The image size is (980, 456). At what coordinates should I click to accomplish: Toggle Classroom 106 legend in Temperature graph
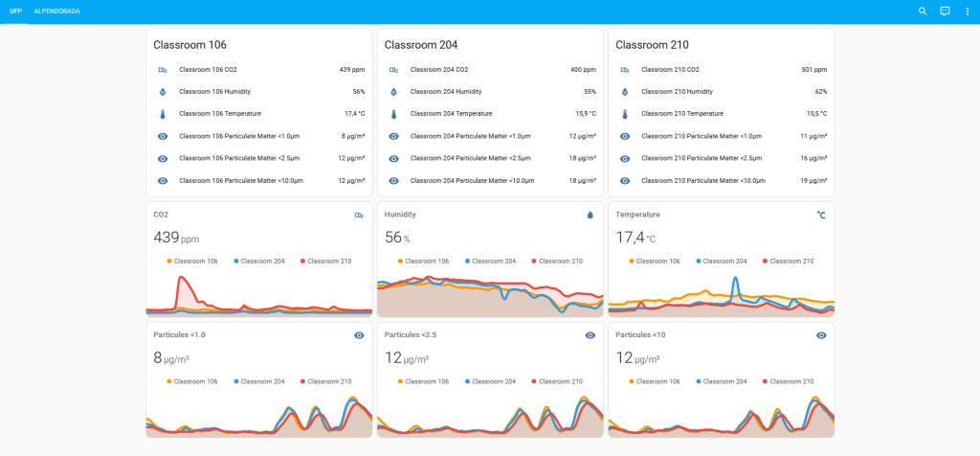point(655,261)
